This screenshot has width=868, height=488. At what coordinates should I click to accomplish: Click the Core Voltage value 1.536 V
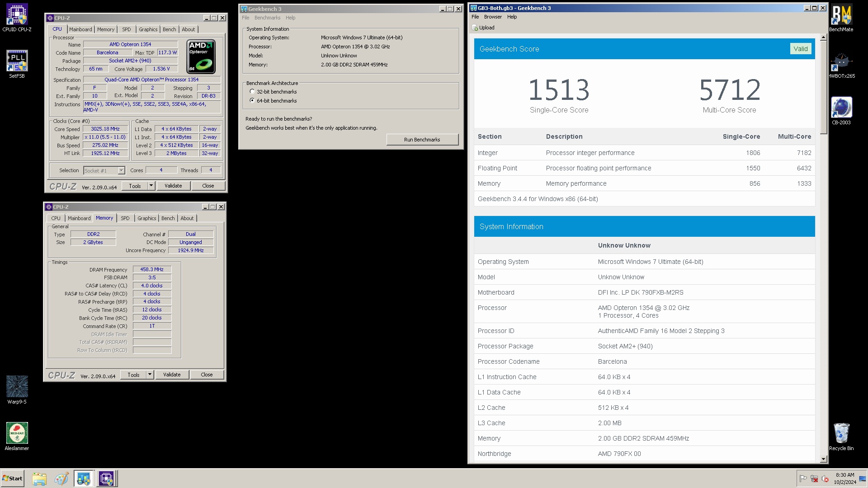click(x=161, y=69)
